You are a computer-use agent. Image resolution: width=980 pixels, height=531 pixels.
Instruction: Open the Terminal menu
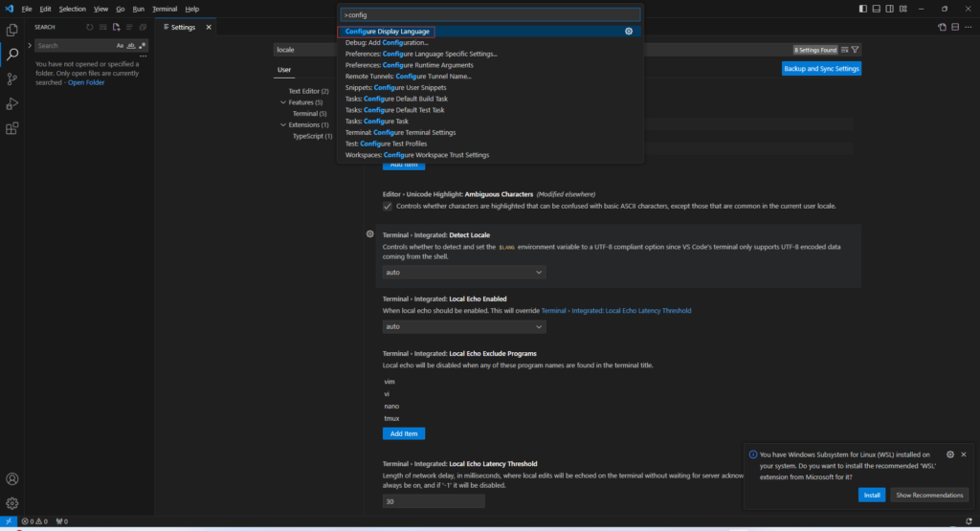(x=165, y=9)
